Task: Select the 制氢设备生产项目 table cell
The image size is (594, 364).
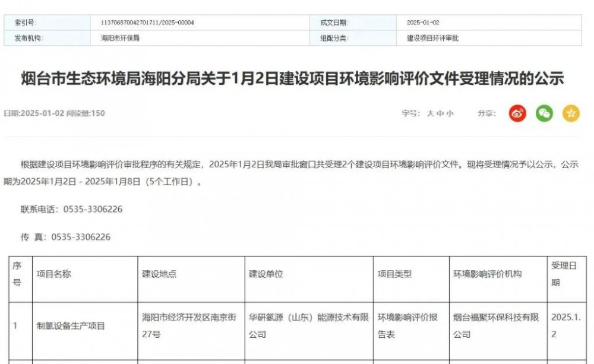Action: 71,325
